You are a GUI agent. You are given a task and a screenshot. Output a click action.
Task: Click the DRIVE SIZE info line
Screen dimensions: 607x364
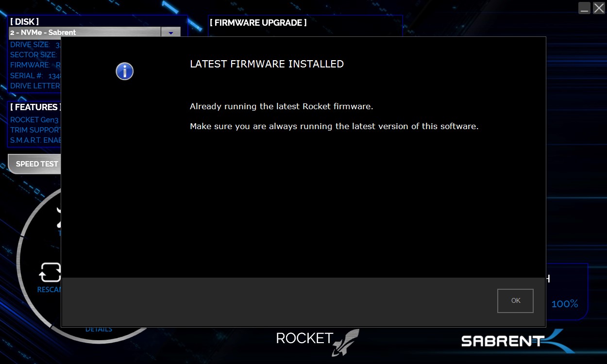[35, 45]
